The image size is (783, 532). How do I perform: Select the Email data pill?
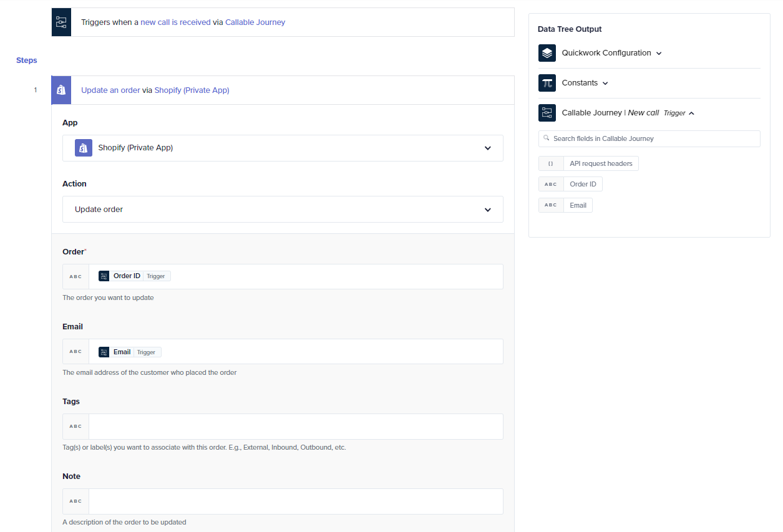(x=565, y=205)
